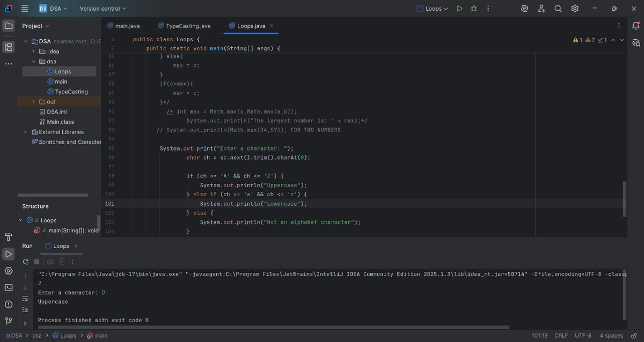
Task: Collapse the dsa package folder
Action: pyautogui.click(x=34, y=62)
